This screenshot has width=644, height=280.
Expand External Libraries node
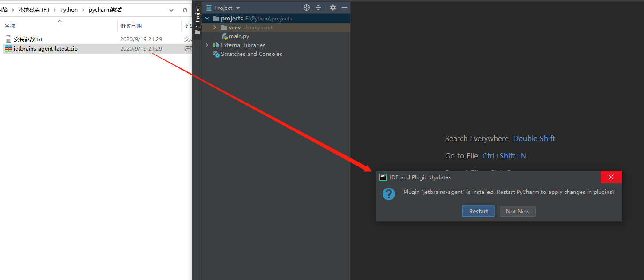(x=207, y=45)
